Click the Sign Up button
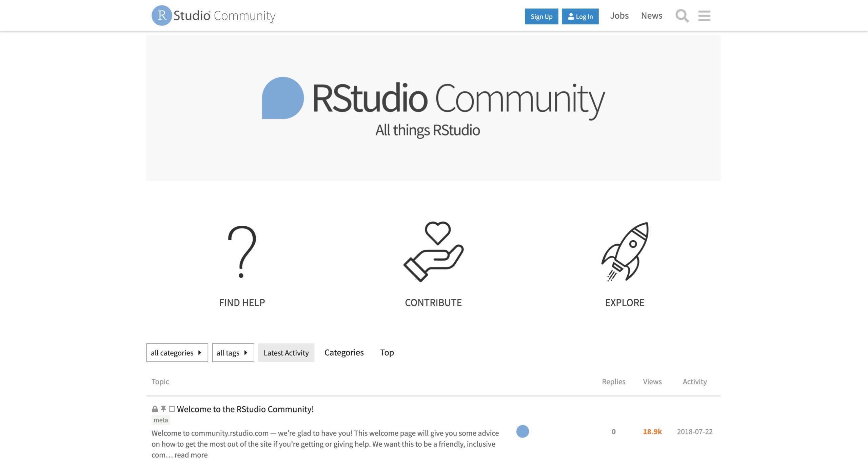This screenshot has height=465, width=868. tap(541, 16)
